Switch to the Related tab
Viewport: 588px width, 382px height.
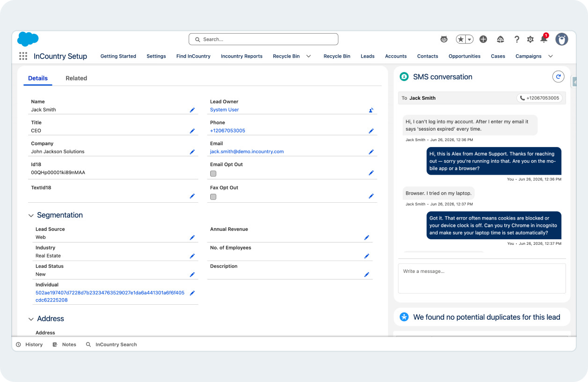click(76, 78)
